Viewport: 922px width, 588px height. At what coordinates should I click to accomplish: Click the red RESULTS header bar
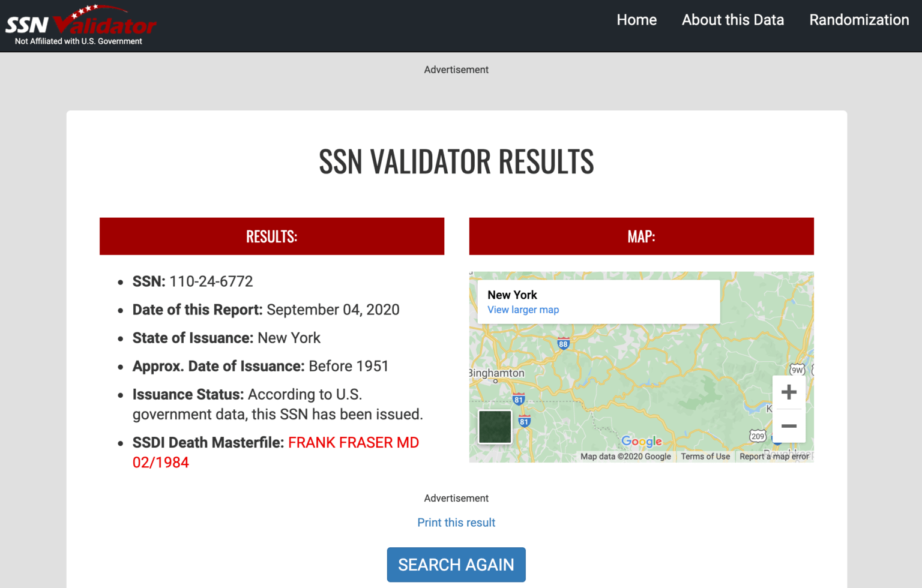click(271, 236)
